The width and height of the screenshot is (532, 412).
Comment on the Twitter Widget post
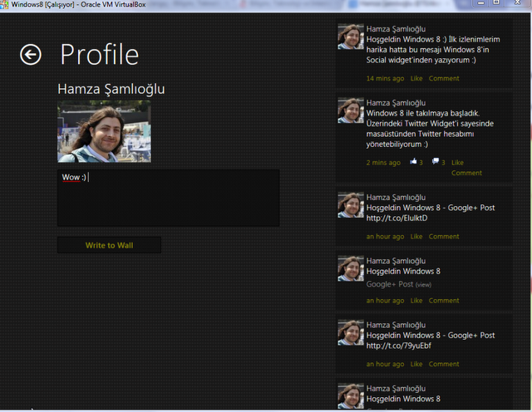466,173
